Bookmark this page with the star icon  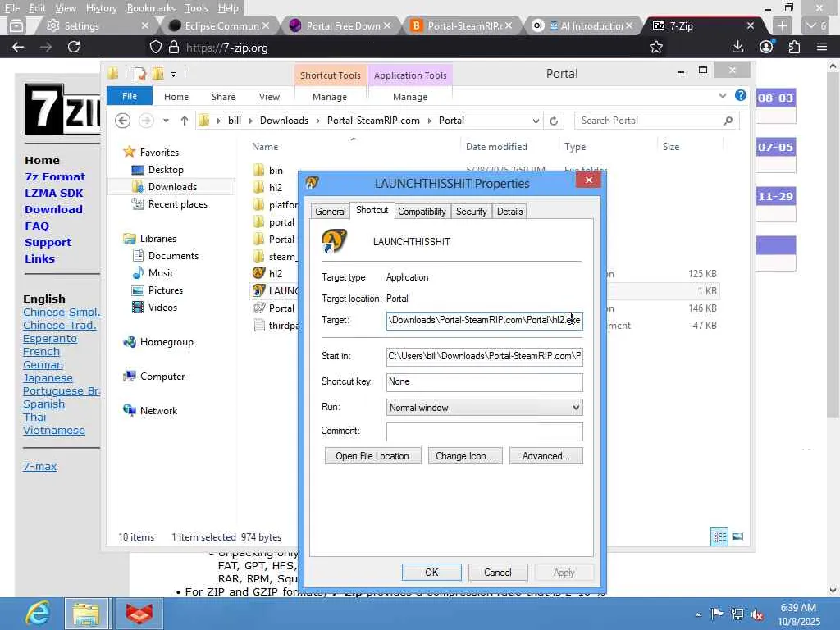click(655, 47)
